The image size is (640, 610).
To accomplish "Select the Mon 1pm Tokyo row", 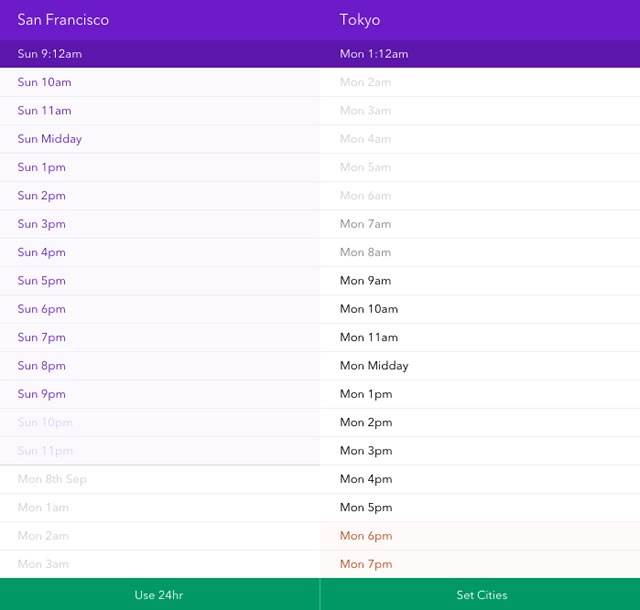I will 480,394.
